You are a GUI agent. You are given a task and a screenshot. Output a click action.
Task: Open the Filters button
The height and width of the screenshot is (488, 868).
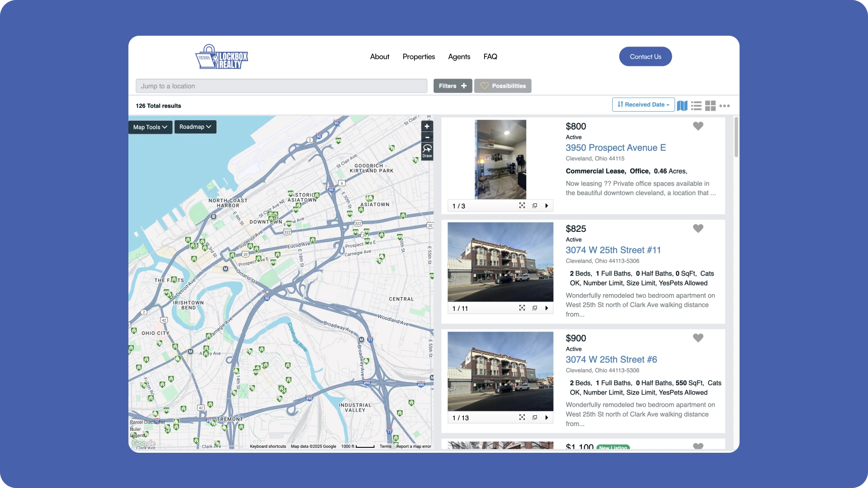453,86
